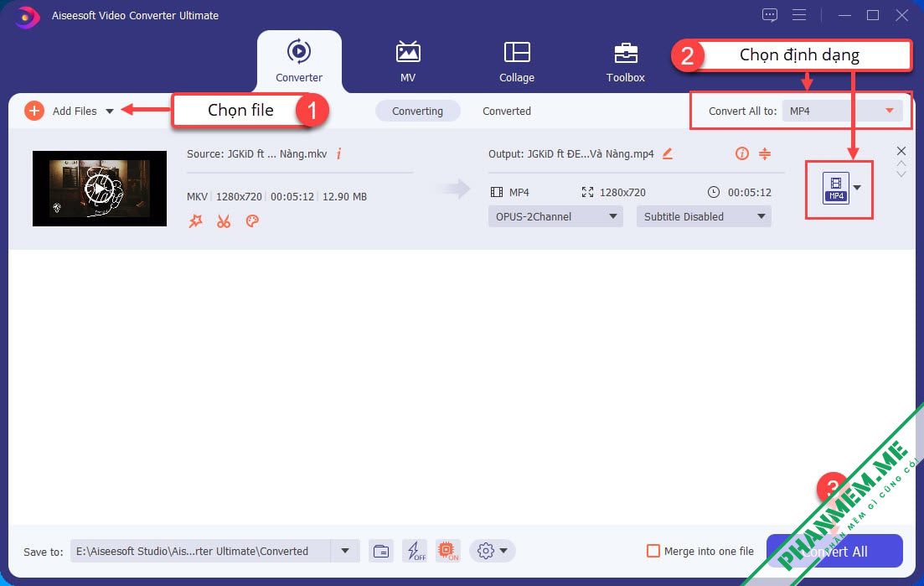This screenshot has width=924, height=586.
Task: Move the file down in list
Action: (x=901, y=174)
